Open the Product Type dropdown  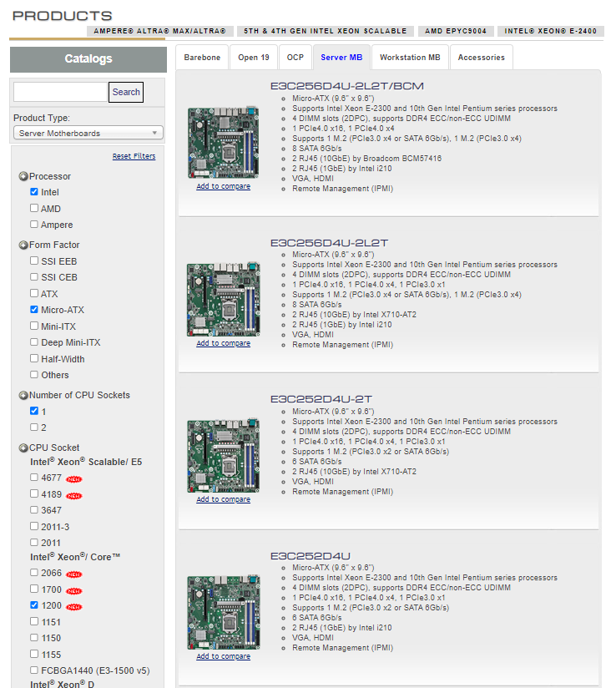click(88, 133)
